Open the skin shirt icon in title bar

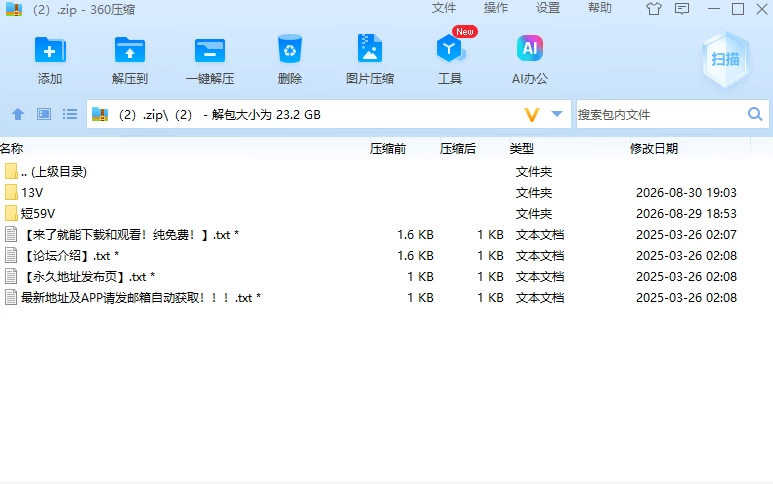pos(654,8)
